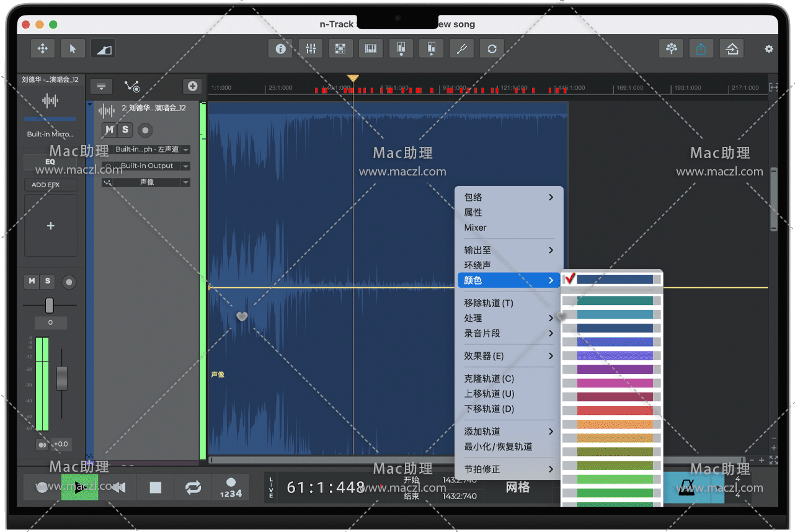Image resolution: width=795 pixels, height=532 pixels.
Task: Click the share/export song icon
Action: [701, 49]
